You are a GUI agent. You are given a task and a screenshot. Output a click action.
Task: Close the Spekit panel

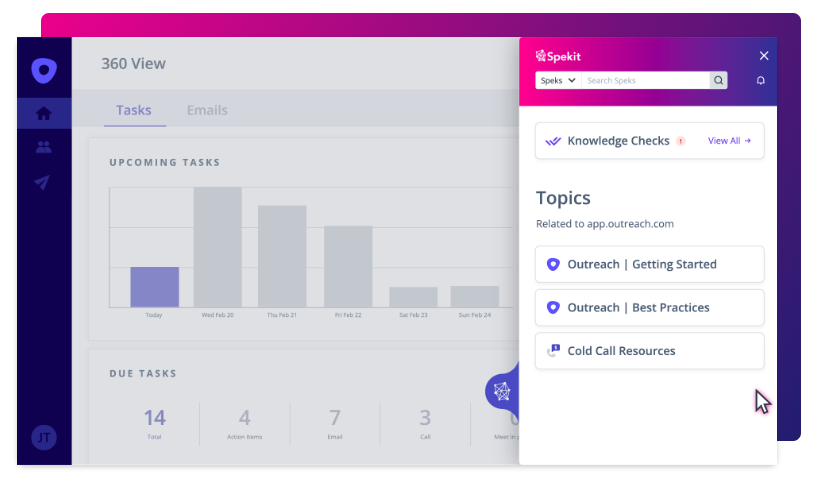[764, 56]
